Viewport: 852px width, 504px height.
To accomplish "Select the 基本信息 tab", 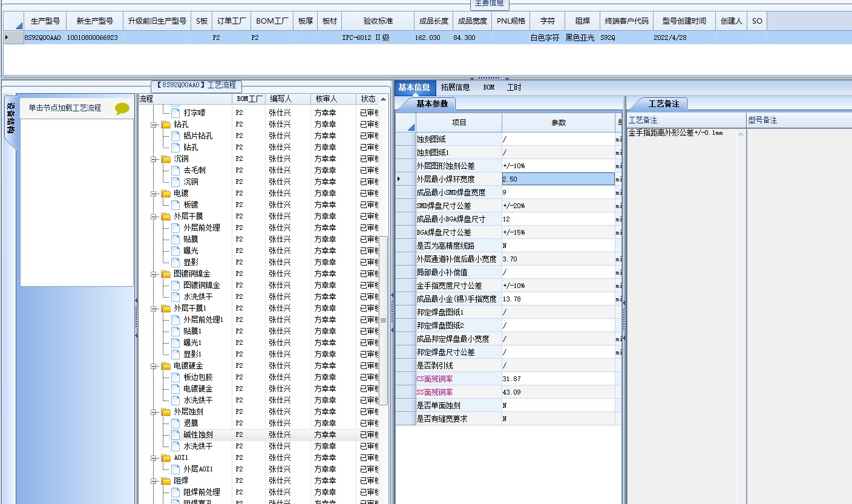I will [x=415, y=88].
